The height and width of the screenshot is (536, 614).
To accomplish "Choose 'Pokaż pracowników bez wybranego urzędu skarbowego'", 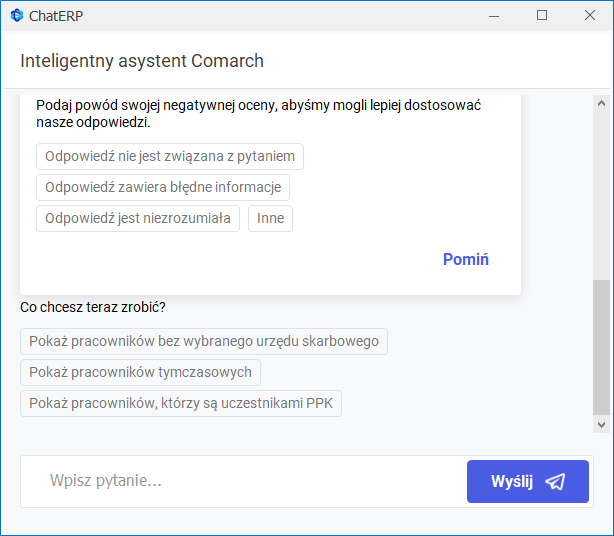I will (204, 341).
